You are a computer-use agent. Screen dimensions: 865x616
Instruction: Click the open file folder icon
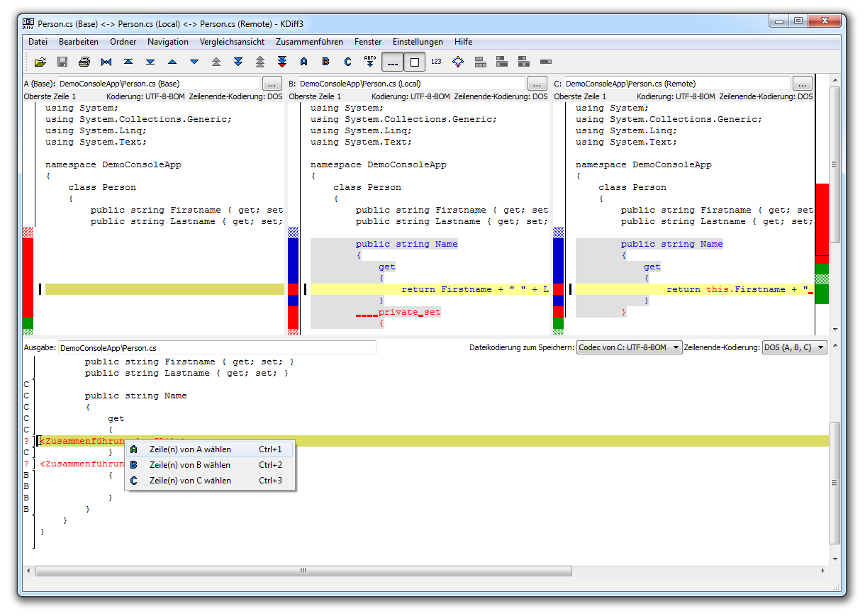tap(40, 62)
